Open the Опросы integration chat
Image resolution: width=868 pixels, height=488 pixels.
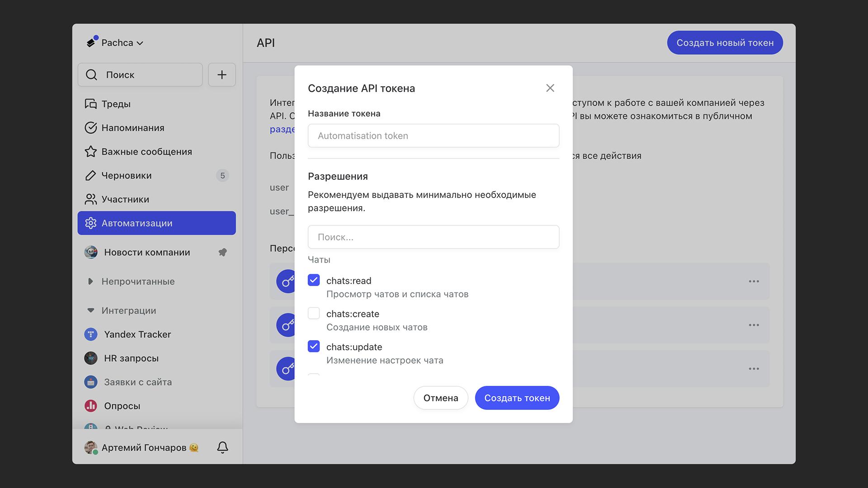tap(122, 406)
